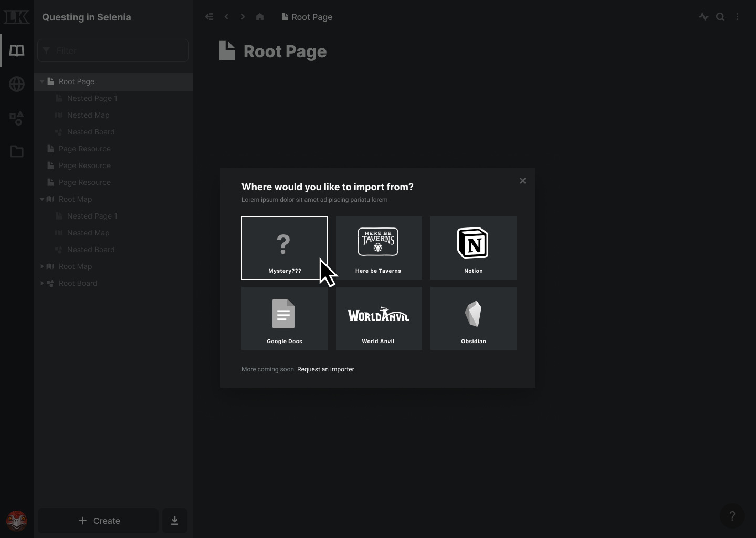Open the folder assets icon in sidebar
The width and height of the screenshot is (756, 538).
tap(17, 152)
